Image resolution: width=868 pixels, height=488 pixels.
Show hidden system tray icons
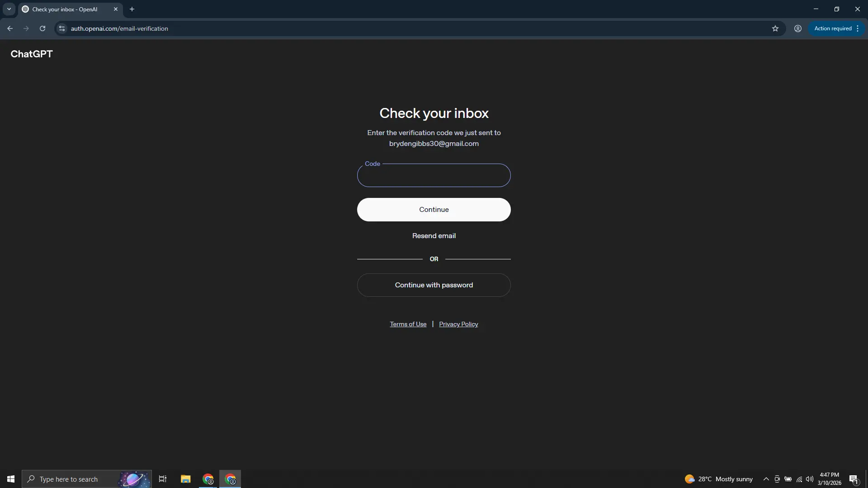pos(766,479)
